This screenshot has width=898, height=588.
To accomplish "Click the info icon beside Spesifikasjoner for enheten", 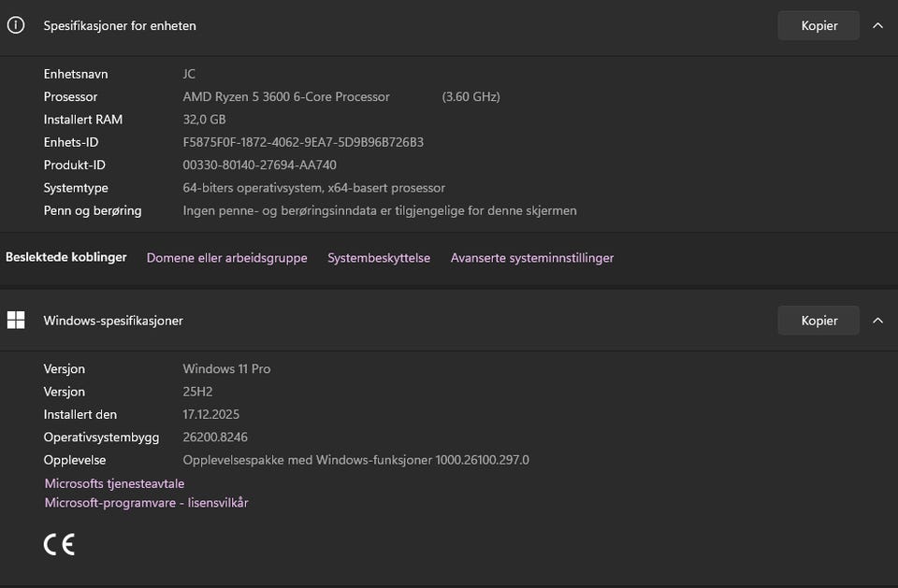I will pyautogui.click(x=16, y=25).
